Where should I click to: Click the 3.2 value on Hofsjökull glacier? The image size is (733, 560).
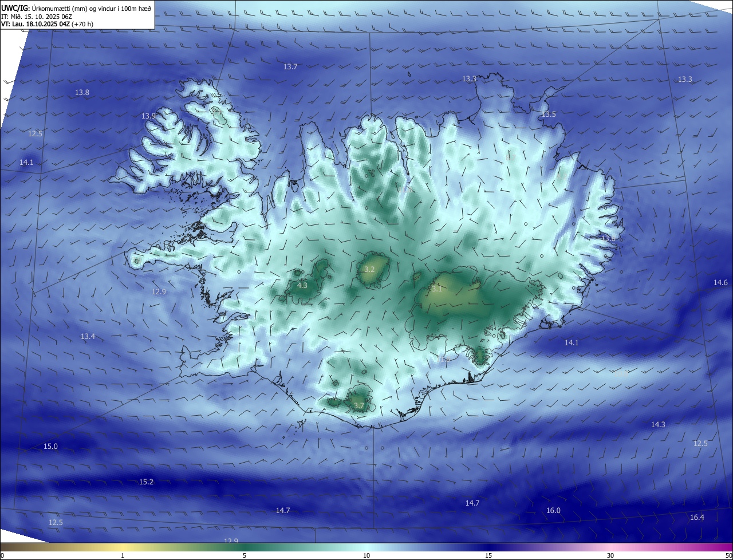pos(369,269)
